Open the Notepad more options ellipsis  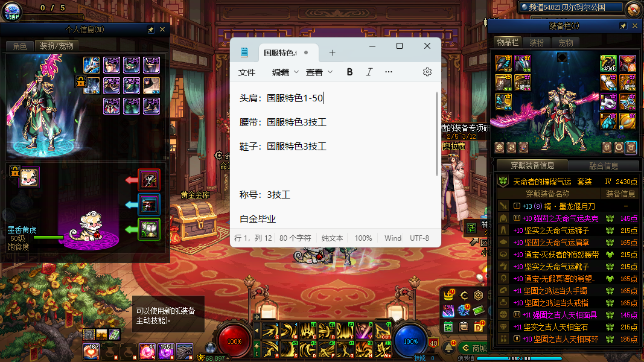pos(388,72)
